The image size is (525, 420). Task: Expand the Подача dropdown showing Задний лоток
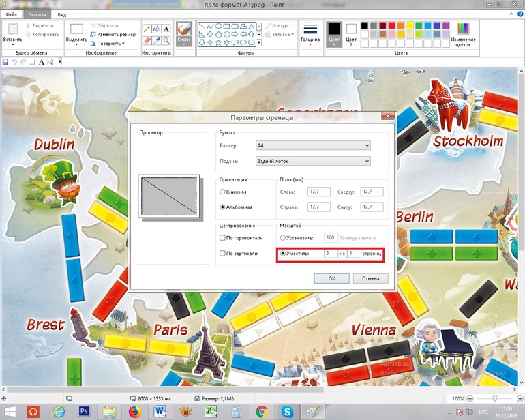pyautogui.click(x=312, y=161)
